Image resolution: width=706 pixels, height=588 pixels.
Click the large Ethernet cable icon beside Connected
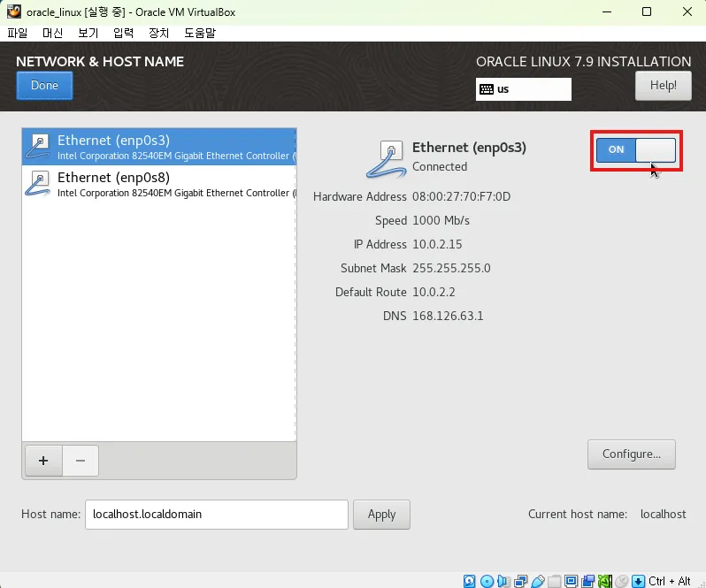387,159
